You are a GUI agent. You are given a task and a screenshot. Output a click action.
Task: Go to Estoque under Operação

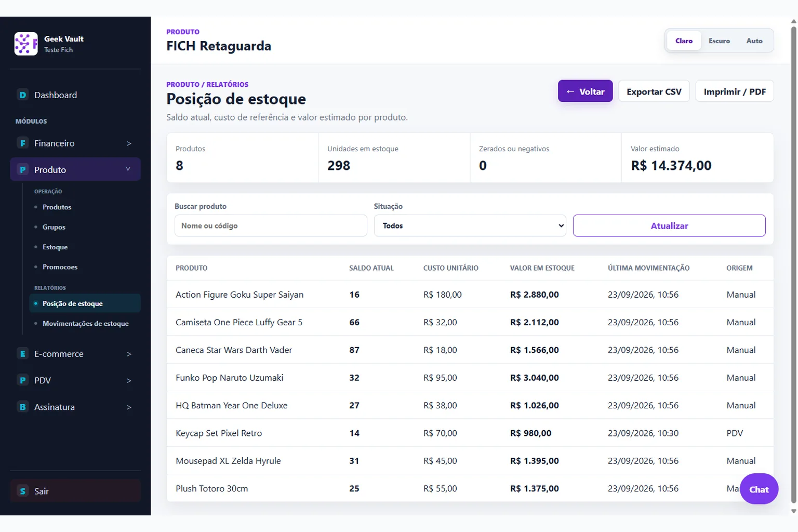[x=55, y=247]
